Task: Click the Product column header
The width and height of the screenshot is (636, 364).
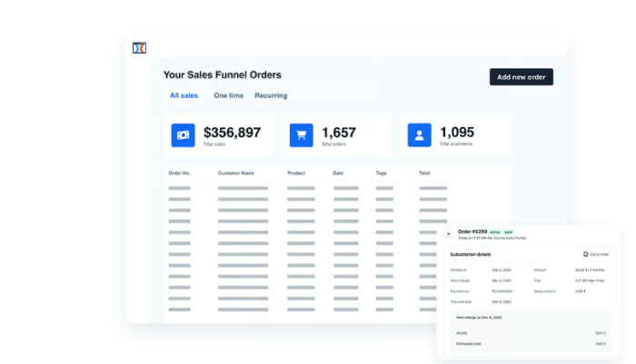Action: [x=296, y=173]
